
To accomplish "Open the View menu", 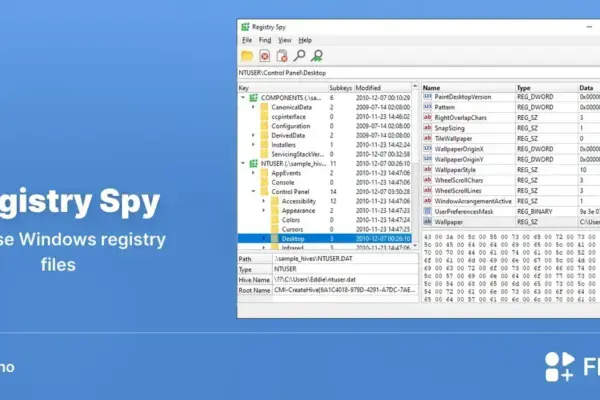I will point(285,40).
